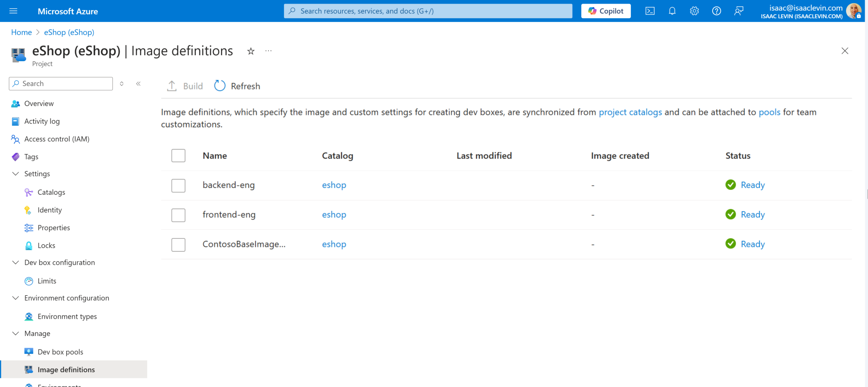868x387 pixels.
Task: Click the resource search input field
Action: (428, 11)
